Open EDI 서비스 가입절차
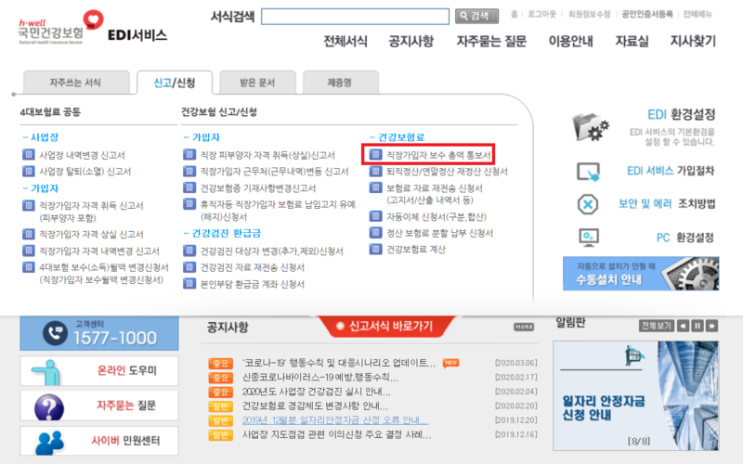The height and width of the screenshot is (464, 743). tap(670, 171)
